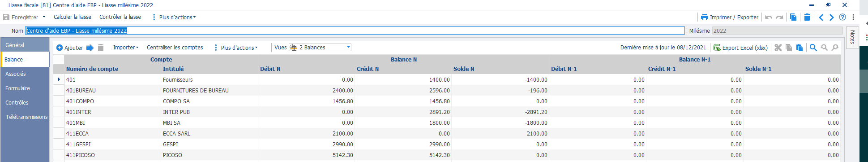Click the Nom input field
The height and width of the screenshot is (162, 868).
(x=355, y=31)
